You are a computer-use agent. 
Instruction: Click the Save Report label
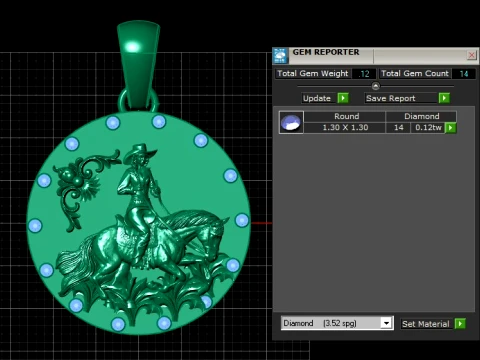(400, 98)
